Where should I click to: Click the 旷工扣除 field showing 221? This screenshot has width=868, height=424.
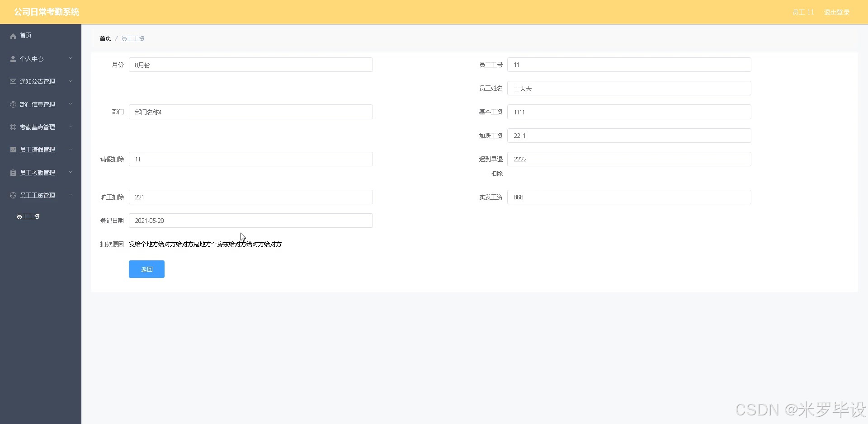pyautogui.click(x=251, y=197)
